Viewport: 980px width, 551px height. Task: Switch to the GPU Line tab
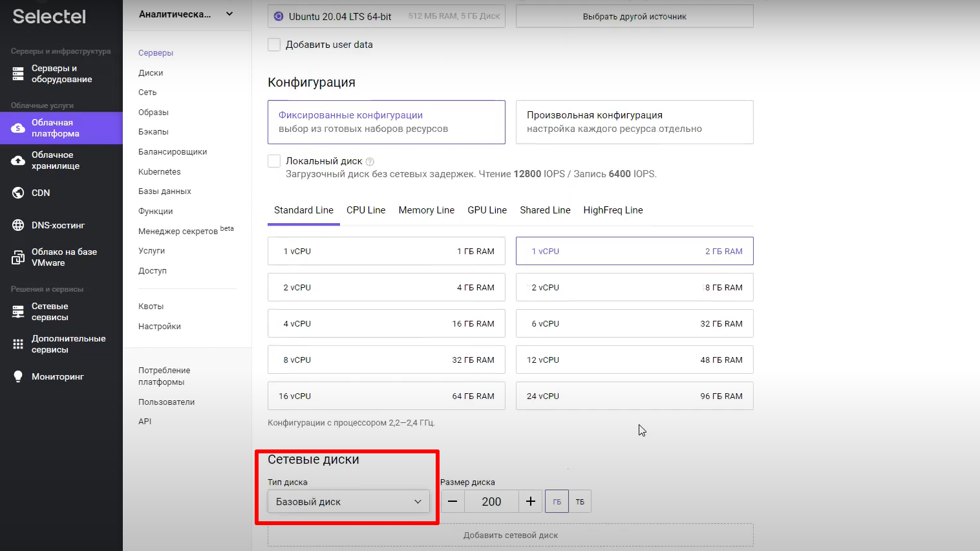point(487,210)
